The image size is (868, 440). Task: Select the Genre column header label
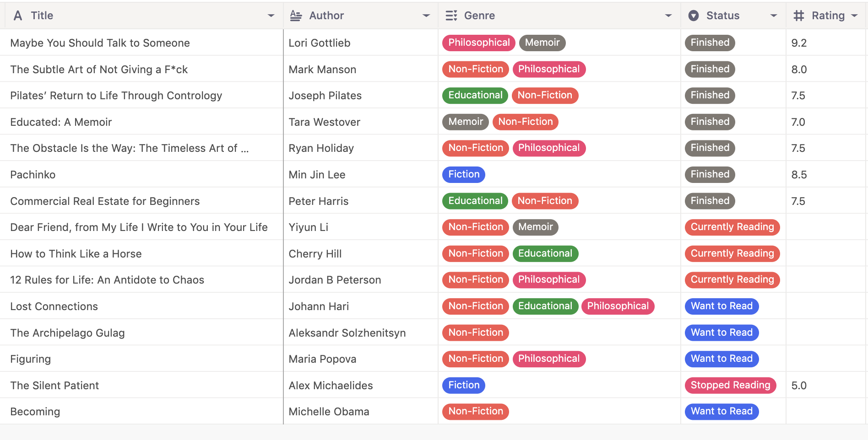click(x=479, y=16)
